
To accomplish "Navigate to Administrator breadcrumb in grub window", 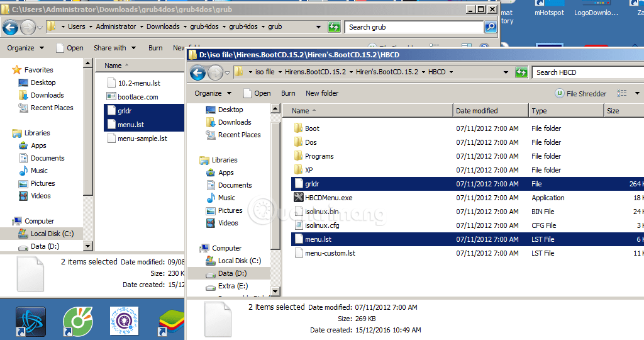I will click(116, 26).
